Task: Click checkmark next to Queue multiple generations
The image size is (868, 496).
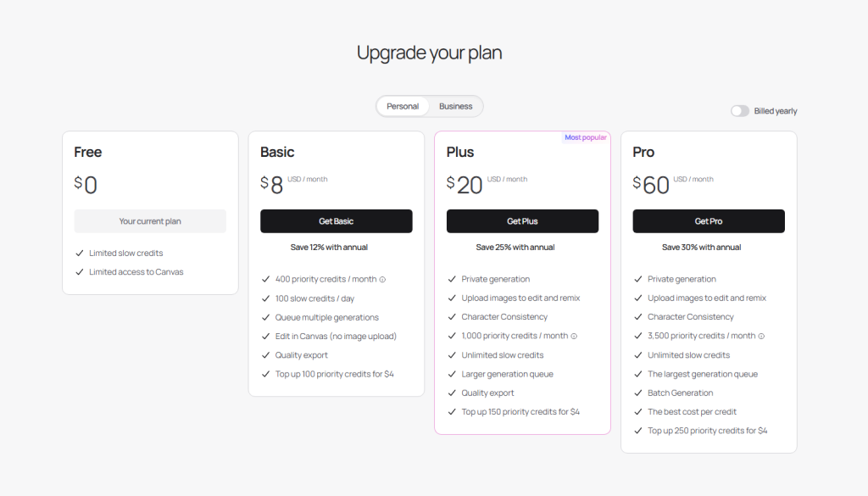Action: [265, 318]
